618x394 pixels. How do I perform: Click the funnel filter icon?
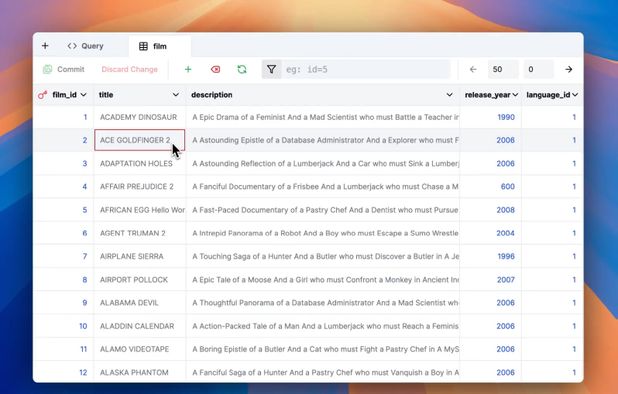click(272, 69)
